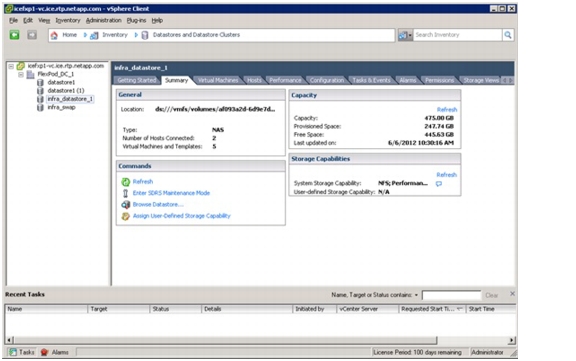Click the Recent Tasks horizontal scrollbar
The width and height of the screenshot is (576, 361).
(225, 340)
